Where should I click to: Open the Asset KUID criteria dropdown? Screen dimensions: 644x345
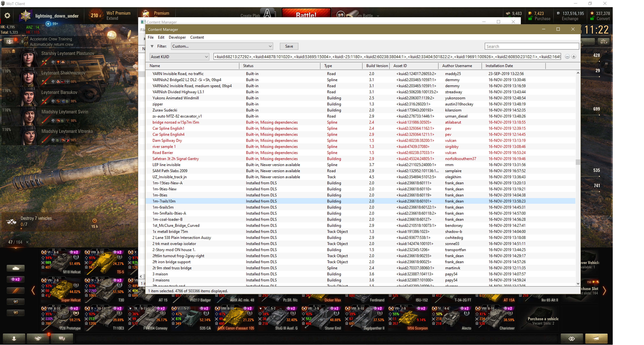pos(179,57)
